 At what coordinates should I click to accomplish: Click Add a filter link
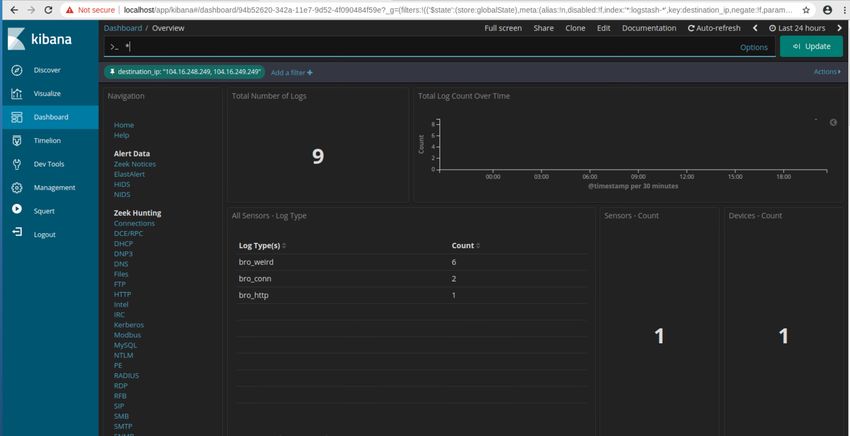(x=292, y=72)
